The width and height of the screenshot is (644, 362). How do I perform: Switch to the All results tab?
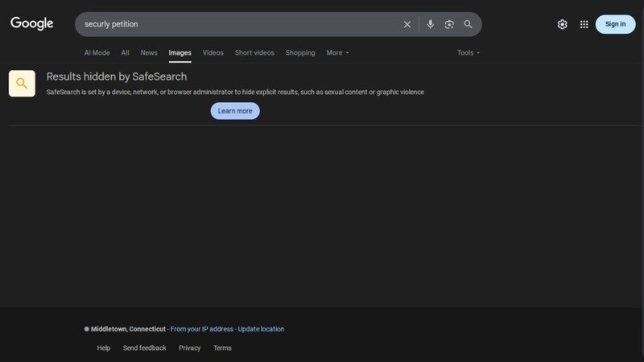(x=125, y=53)
